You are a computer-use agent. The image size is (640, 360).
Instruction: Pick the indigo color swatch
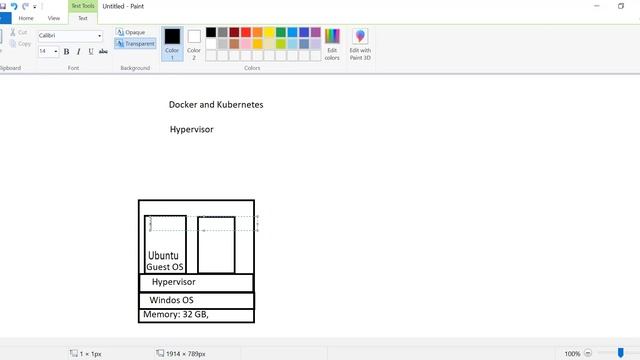[x=304, y=32]
